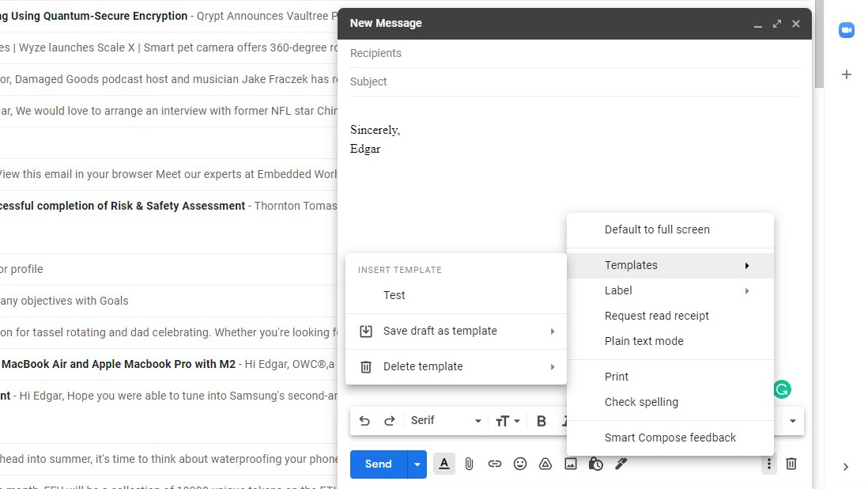This screenshot has height=489, width=868.
Task: Open the text size dropdown
Action: tap(508, 421)
